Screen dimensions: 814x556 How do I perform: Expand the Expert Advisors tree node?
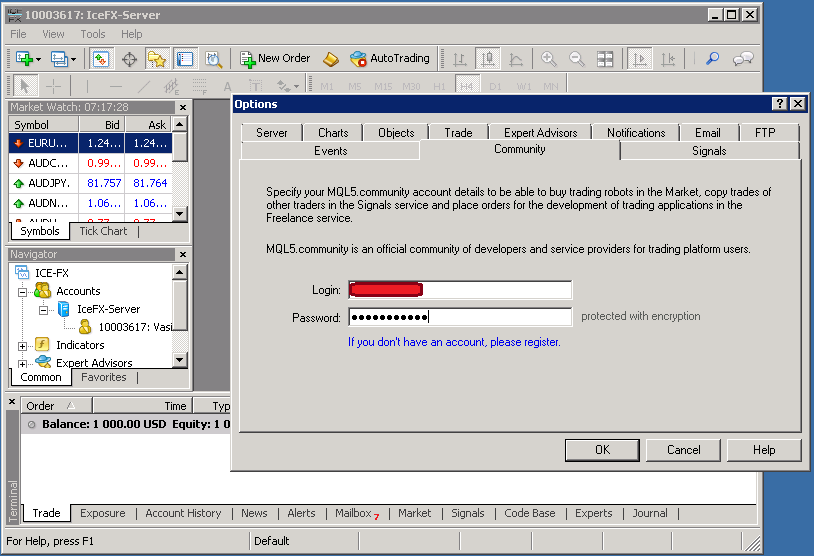(x=22, y=363)
